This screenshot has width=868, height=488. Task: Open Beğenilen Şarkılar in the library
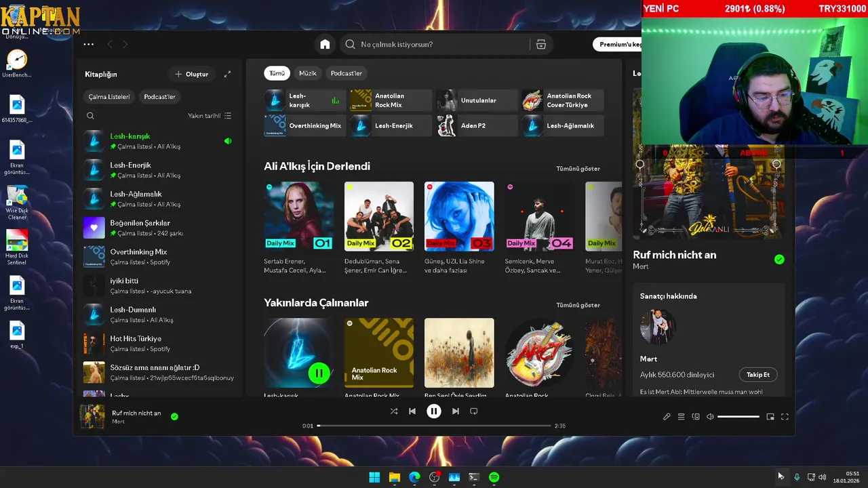click(x=159, y=228)
